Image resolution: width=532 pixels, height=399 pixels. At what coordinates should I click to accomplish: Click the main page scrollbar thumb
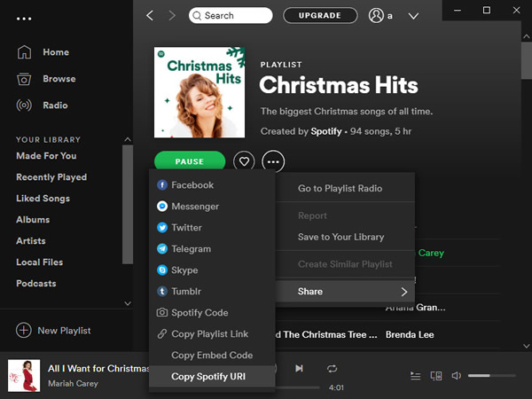coord(527,60)
